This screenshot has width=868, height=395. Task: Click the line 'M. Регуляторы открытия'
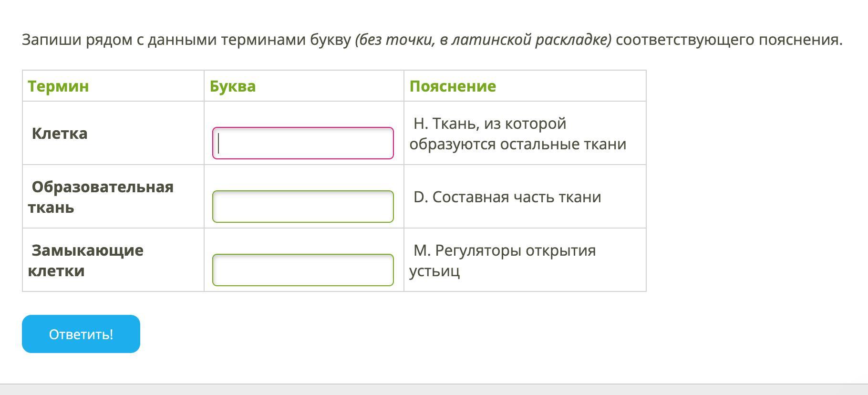click(x=505, y=250)
